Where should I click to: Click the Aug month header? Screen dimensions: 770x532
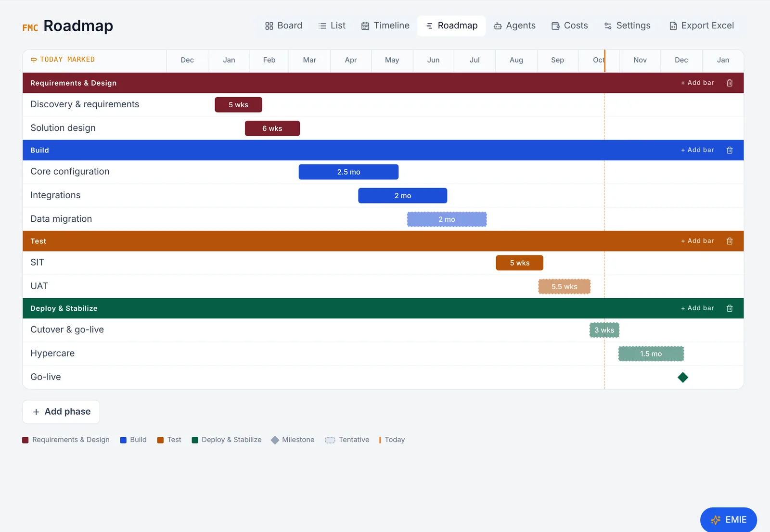(516, 60)
